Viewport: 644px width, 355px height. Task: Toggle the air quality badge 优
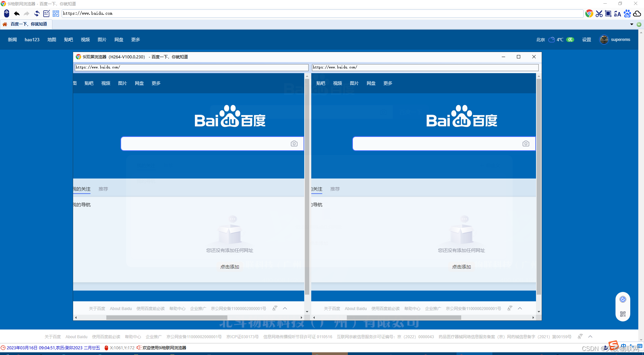[x=570, y=40]
